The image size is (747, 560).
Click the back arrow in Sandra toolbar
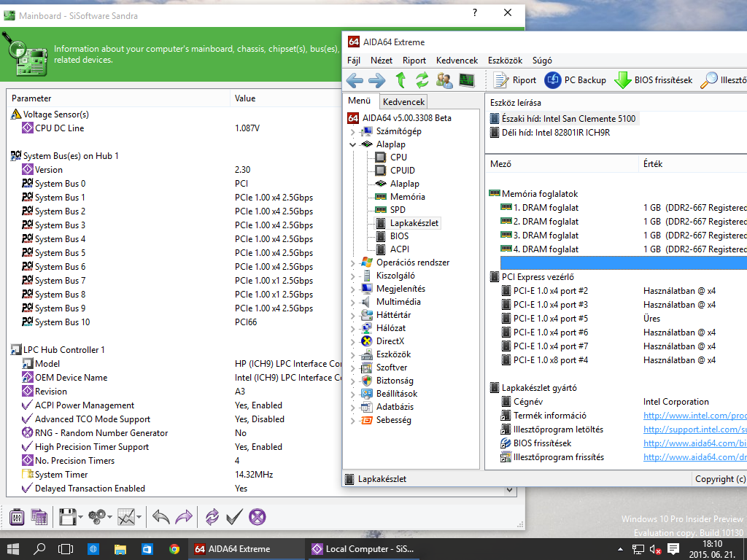tap(160, 517)
